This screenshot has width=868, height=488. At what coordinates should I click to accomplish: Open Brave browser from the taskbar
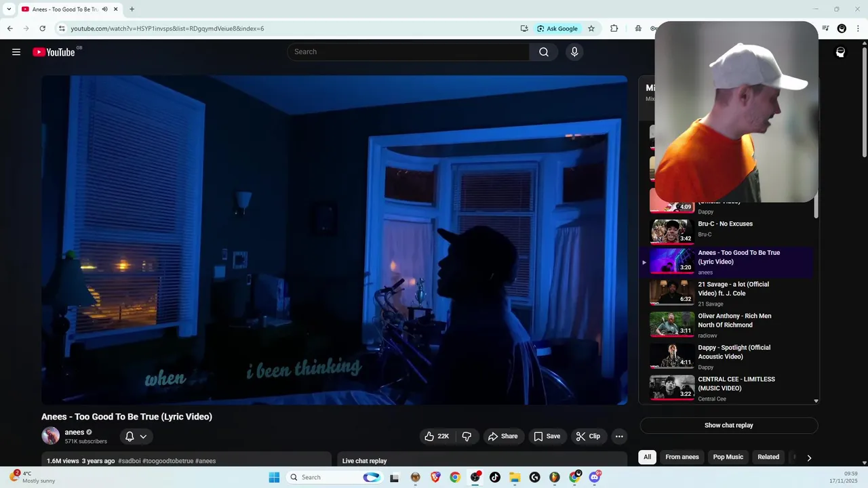point(435,477)
